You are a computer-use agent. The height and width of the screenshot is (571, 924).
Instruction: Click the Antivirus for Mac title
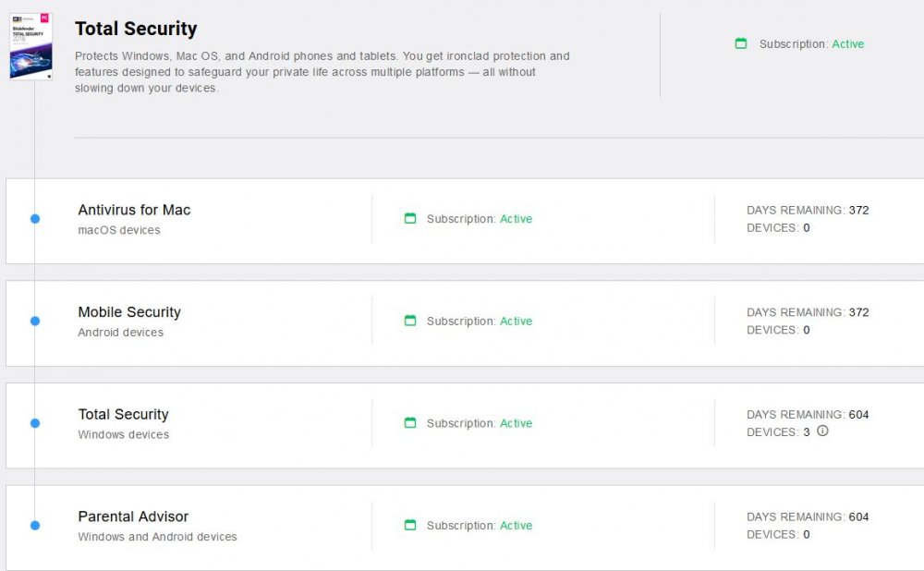[x=134, y=210]
